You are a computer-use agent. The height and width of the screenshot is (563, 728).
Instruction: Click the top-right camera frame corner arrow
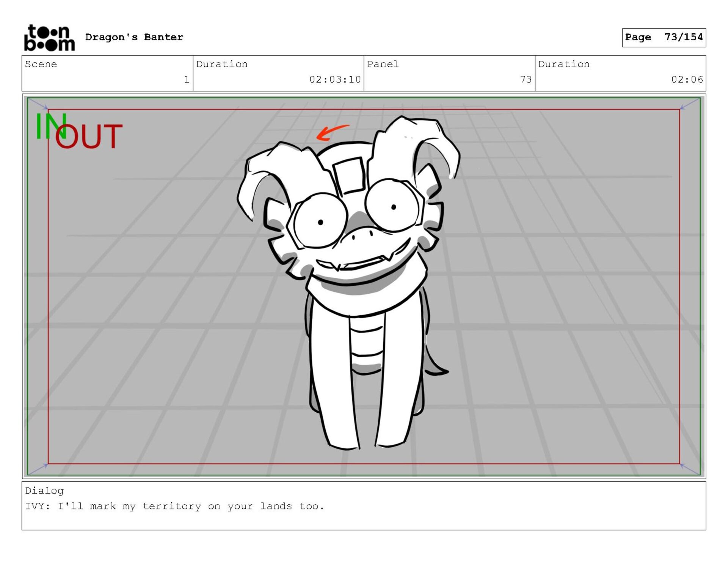(690, 104)
